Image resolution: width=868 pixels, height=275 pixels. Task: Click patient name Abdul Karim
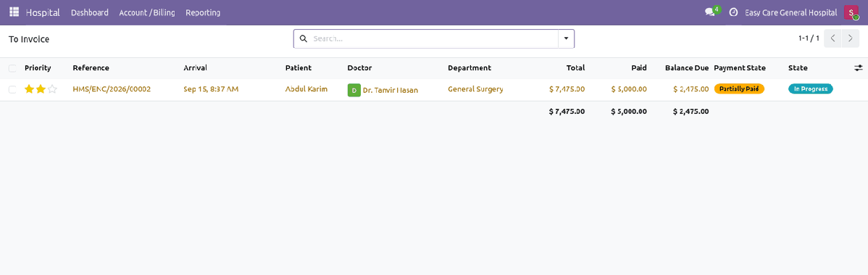coord(306,89)
